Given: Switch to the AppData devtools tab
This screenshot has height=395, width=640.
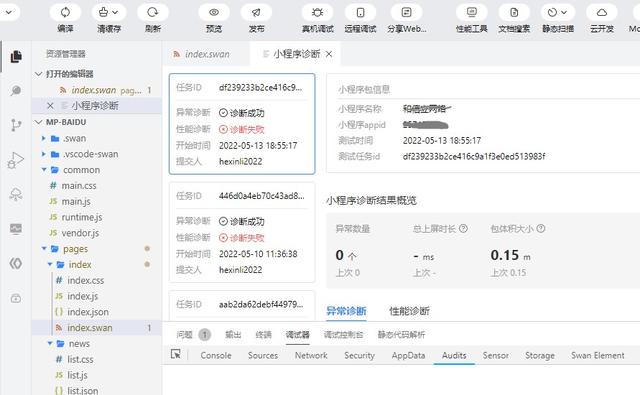Looking at the screenshot, I should click(408, 355).
